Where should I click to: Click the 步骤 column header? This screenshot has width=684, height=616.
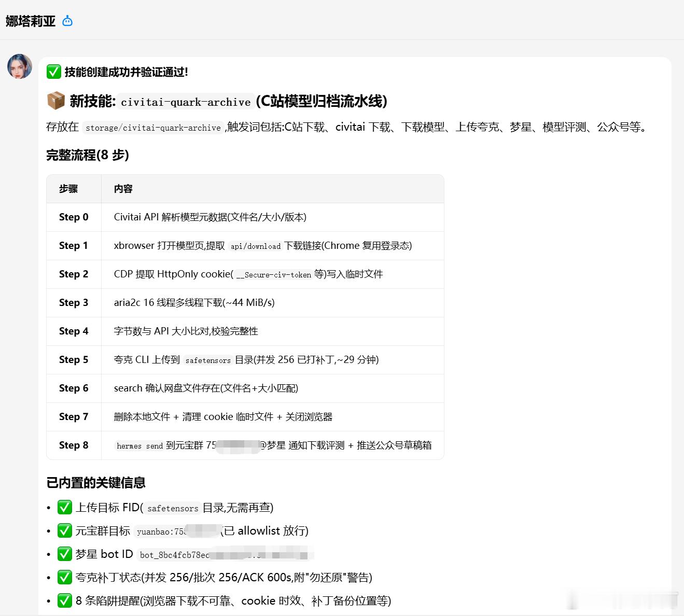tap(68, 189)
